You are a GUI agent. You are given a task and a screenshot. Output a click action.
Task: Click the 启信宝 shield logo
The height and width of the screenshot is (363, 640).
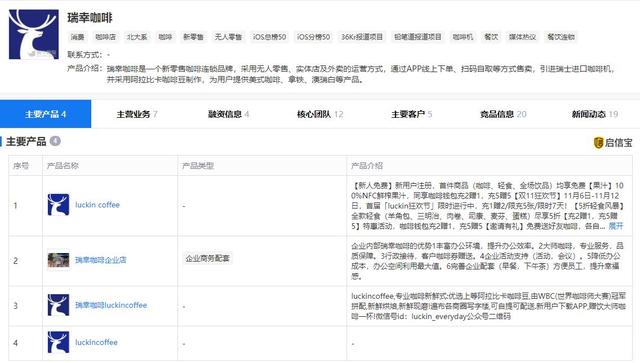tap(598, 143)
